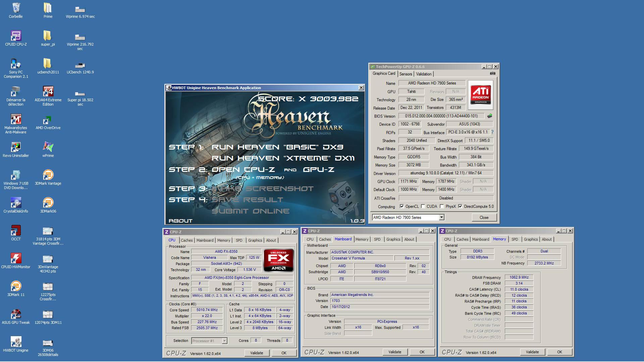
Task: Launch CrystalDiskInfo shortcut
Action: 16,205
